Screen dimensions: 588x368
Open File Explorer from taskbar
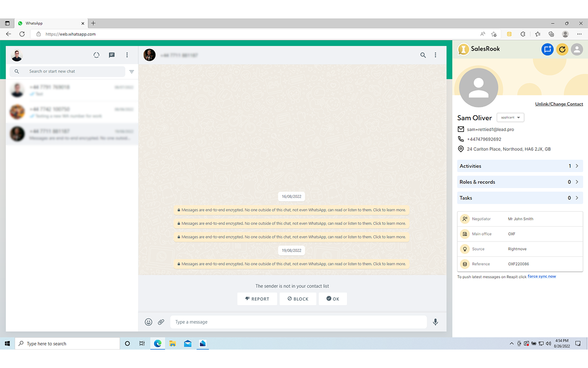[173, 344]
